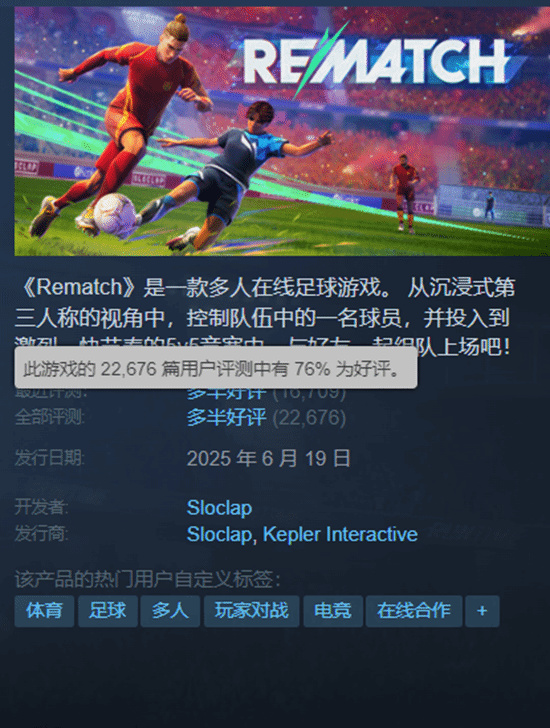Expand more tags with plus button
This screenshot has width=550, height=728.
coord(482,611)
